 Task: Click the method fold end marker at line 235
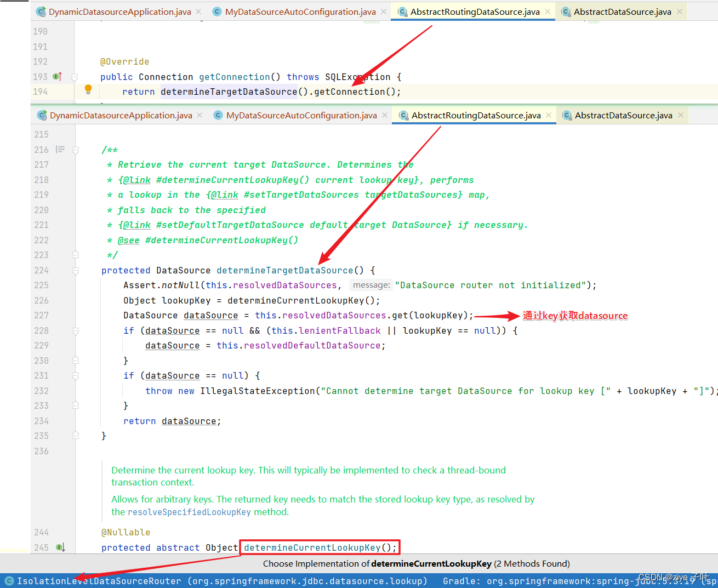pos(76,436)
